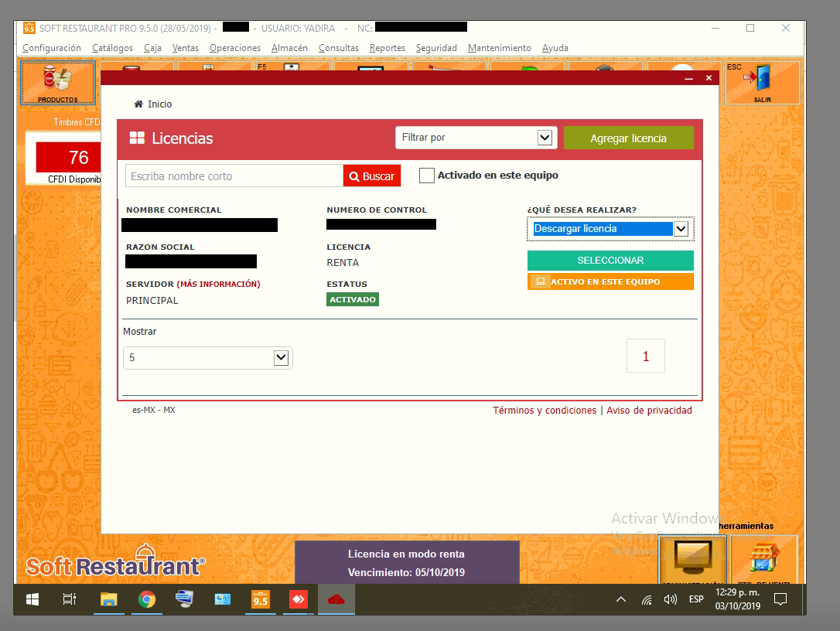Screen dimensions: 840x631
Task: Minimize the red Licencias dialog
Action: click(689, 78)
